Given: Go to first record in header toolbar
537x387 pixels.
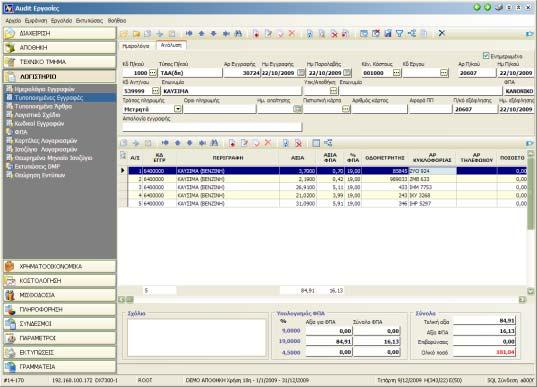Looking at the screenshot, I should tap(189, 34).
